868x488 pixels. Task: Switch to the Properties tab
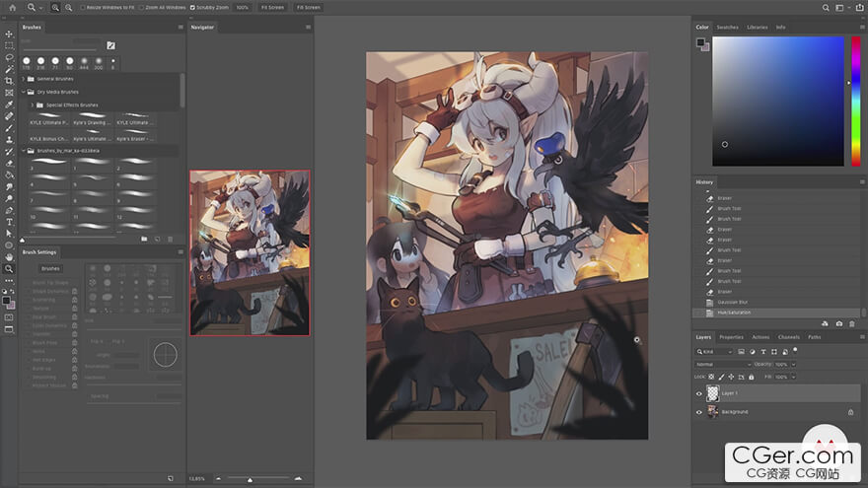coord(731,337)
